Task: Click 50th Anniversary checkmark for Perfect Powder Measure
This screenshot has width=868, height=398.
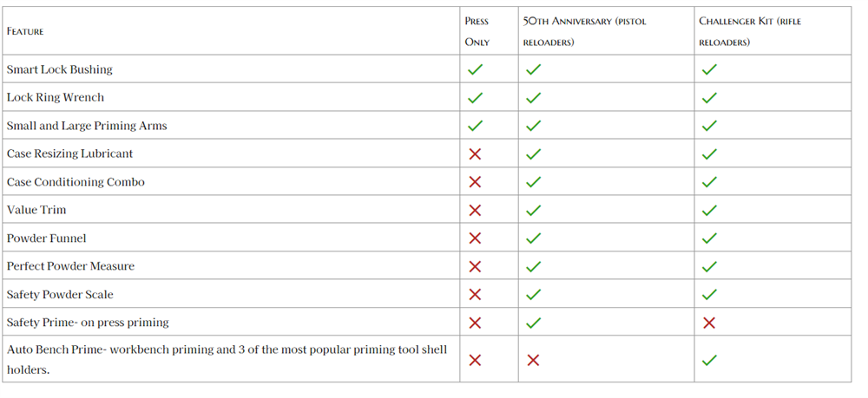Action: pyautogui.click(x=533, y=266)
